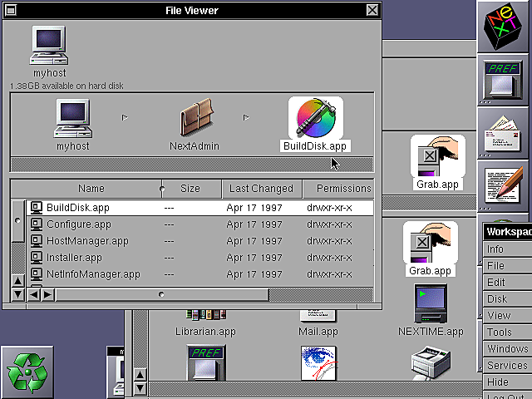Launch Edit from the dock pencil icon

pos(503,186)
